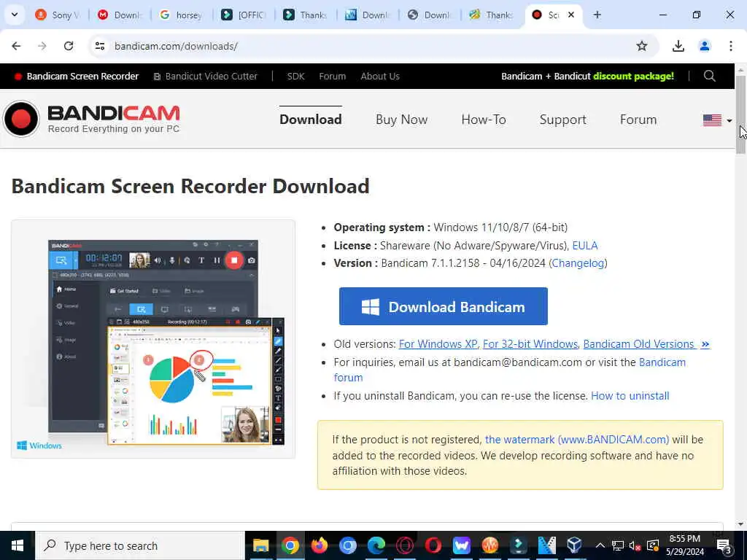747x560 pixels.
Task: Click the Bandicam logo
Action: point(91,119)
